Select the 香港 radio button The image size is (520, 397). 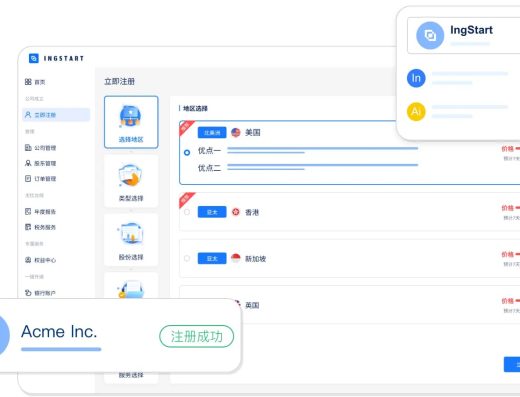(187, 212)
